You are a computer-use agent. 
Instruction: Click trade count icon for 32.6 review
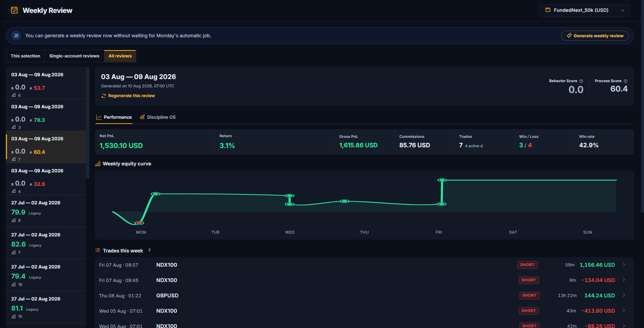coord(14,191)
